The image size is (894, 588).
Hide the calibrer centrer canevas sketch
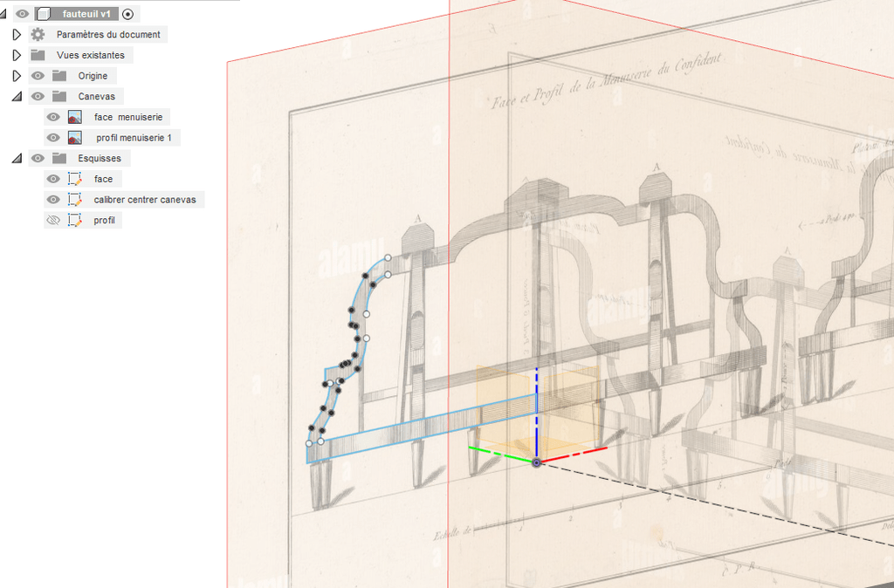53,200
